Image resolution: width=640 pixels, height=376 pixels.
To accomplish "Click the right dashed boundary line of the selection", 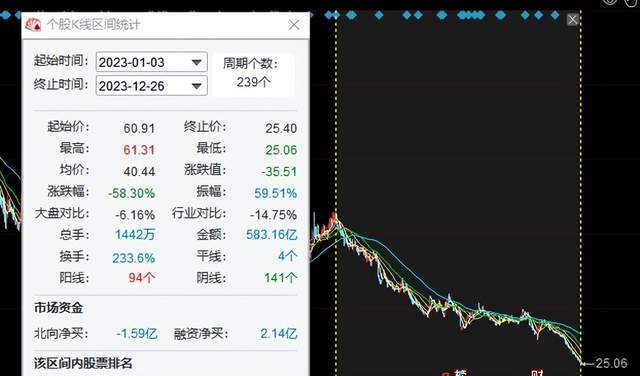I will 580,192.
